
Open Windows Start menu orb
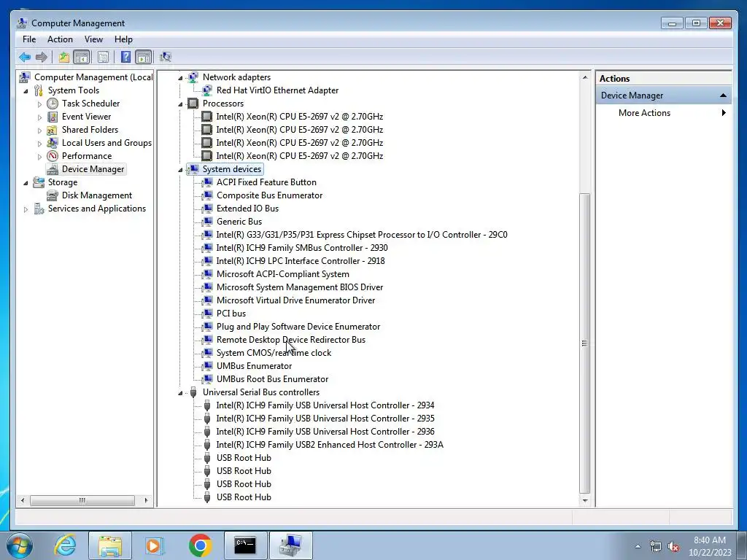(x=20, y=545)
